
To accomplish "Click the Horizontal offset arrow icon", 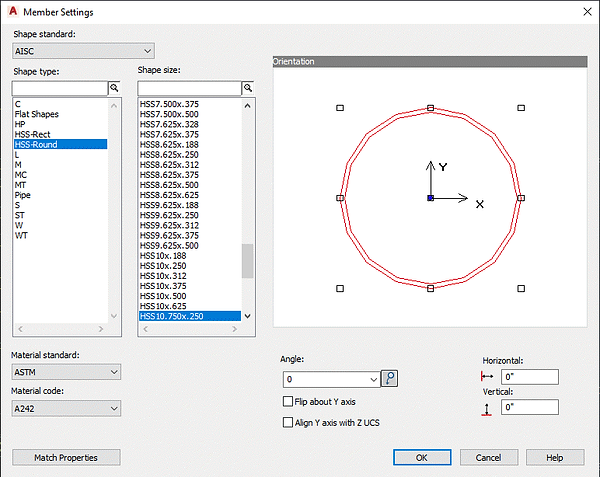I will coord(487,377).
